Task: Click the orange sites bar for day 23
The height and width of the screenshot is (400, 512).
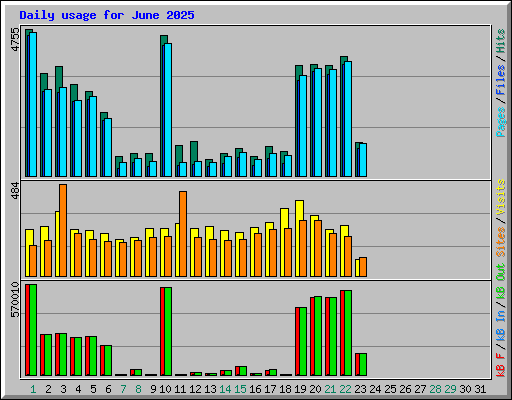Action: (x=363, y=267)
